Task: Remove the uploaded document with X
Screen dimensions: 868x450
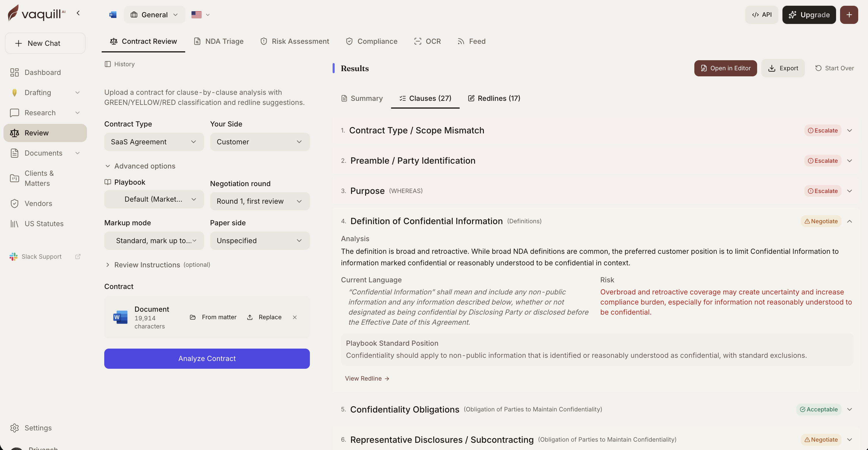Action: [x=295, y=317]
